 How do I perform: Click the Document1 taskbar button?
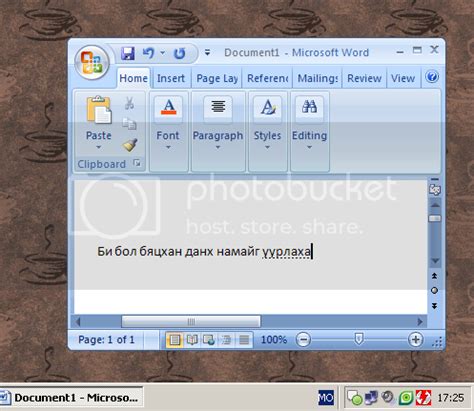[72, 397]
